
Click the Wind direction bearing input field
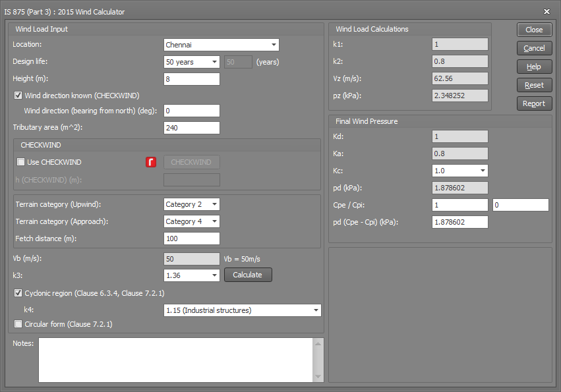(192, 111)
